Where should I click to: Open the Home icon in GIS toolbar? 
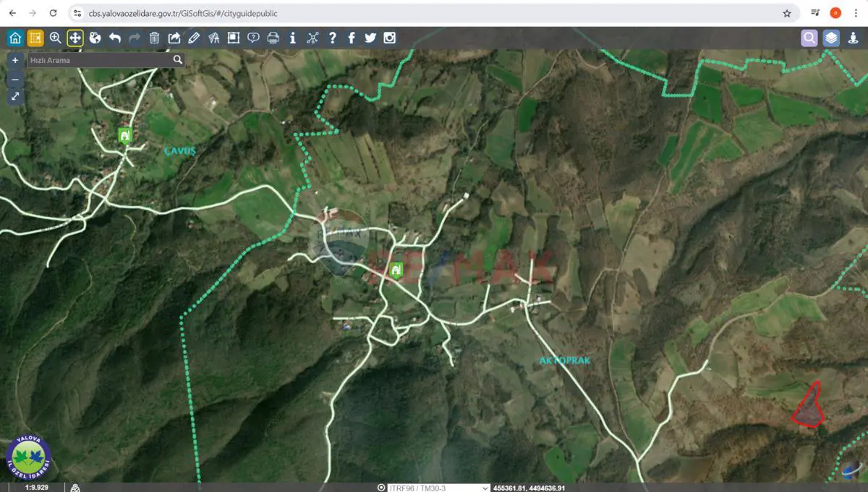click(x=15, y=38)
